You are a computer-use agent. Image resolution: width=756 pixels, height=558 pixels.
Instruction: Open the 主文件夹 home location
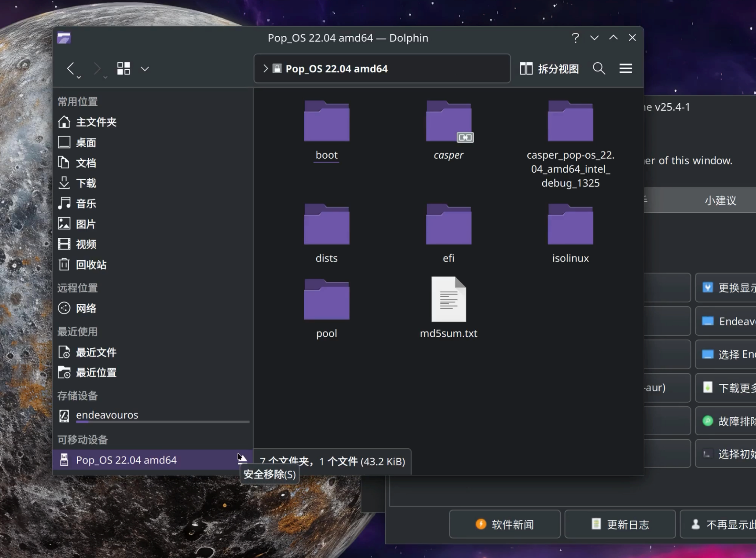(x=96, y=122)
